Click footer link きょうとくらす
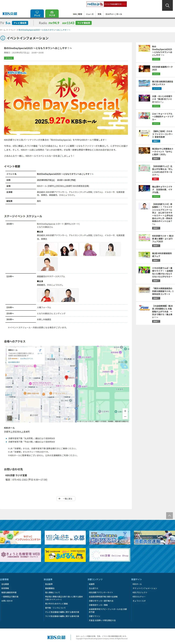Image resolution: width=175 pixels, height=644 pixels. point(139,601)
